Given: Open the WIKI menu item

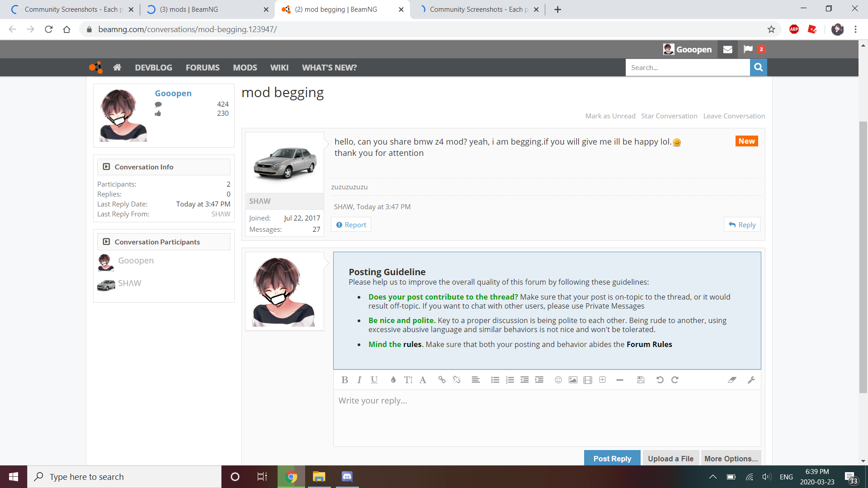Looking at the screenshot, I should [x=279, y=67].
